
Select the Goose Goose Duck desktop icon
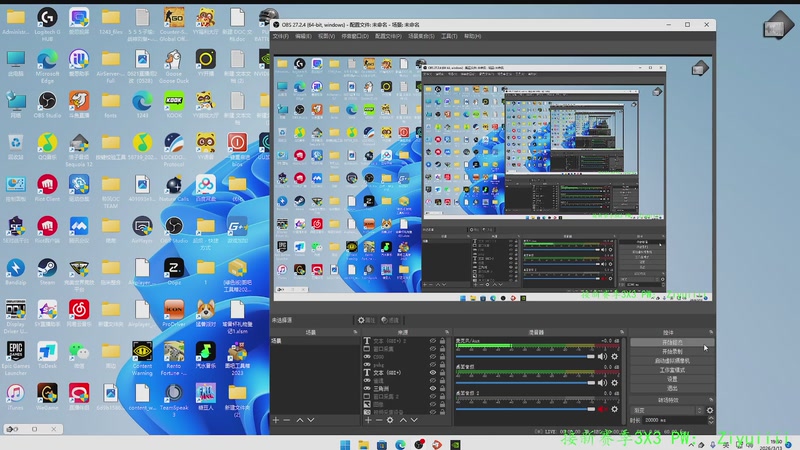[x=173, y=65]
